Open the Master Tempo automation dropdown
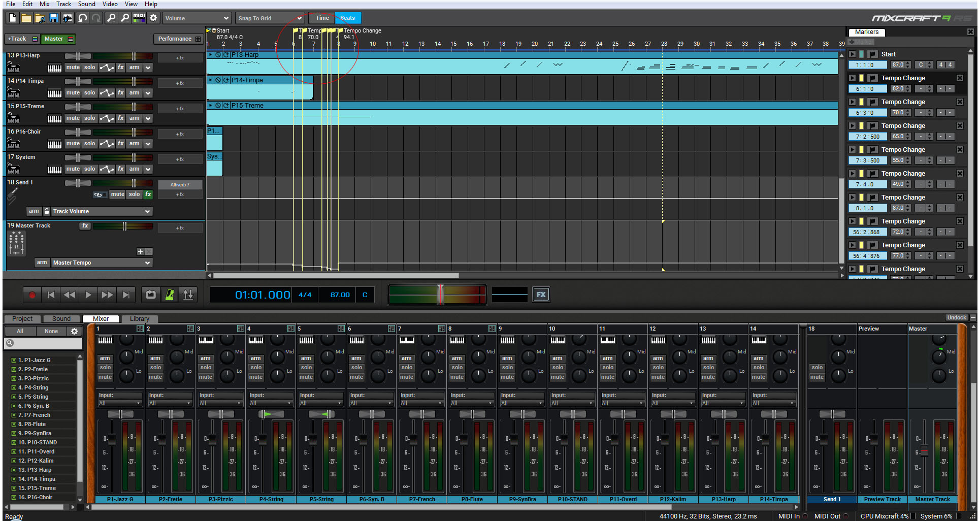The image size is (980, 521). point(102,263)
